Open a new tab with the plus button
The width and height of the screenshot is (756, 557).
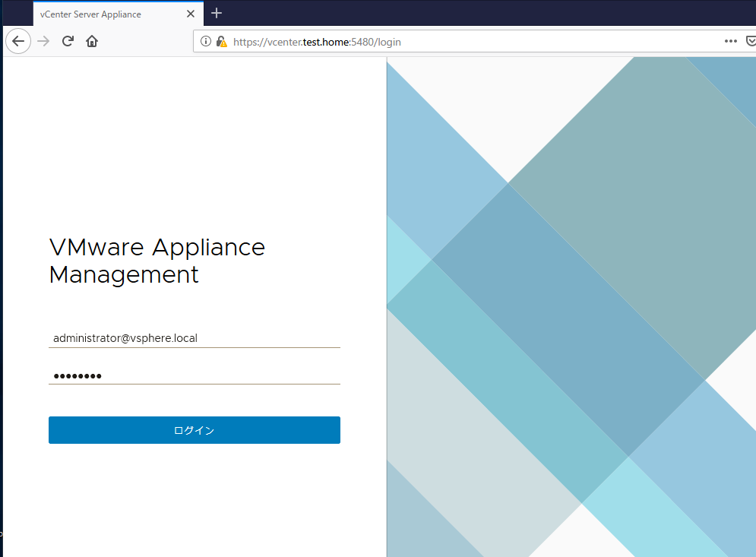coord(217,13)
